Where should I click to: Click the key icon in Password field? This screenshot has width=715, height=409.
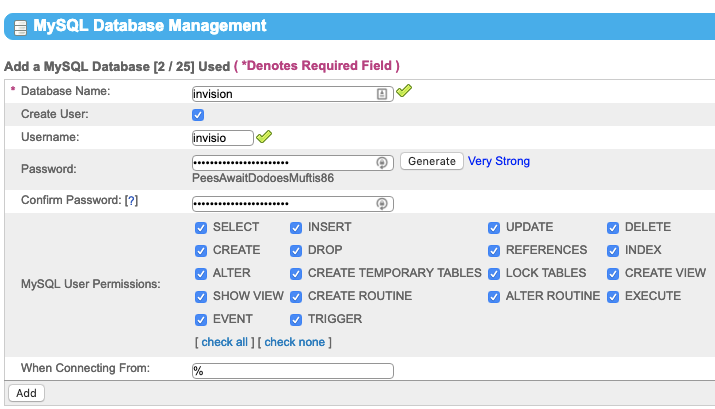[x=381, y=162]
